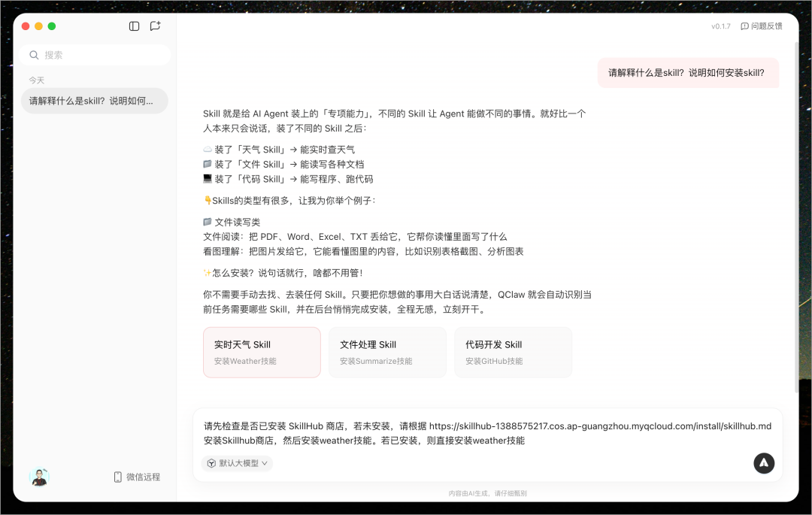
Task: Open 微信远程 remote control
Action: click(x=138, y=477)
